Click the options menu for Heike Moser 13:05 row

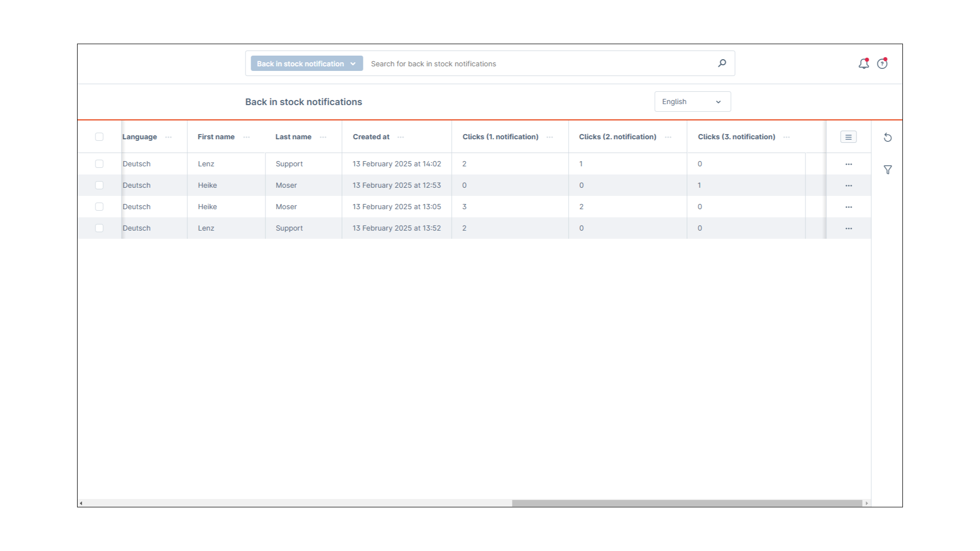(849, 207)
